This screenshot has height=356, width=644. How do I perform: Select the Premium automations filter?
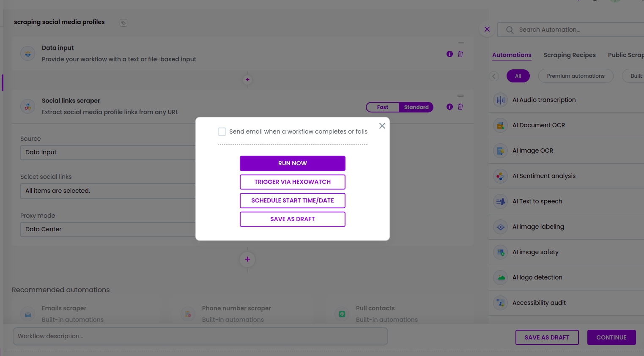tap(575, 76)
